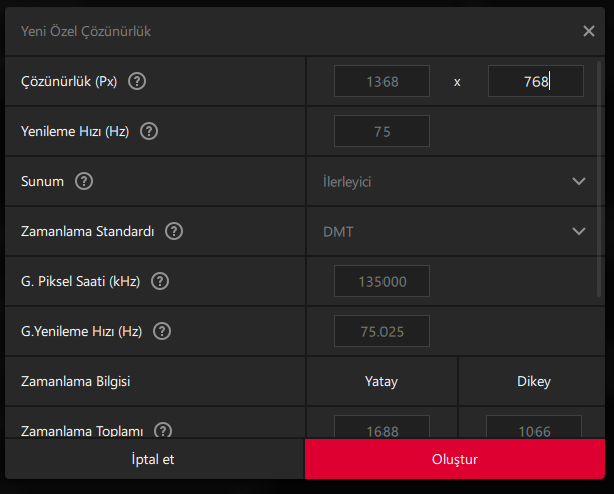Click the Oluştur button
This screenshot has height=494, width=614.
pyautogui.click(x=455, y=460)
